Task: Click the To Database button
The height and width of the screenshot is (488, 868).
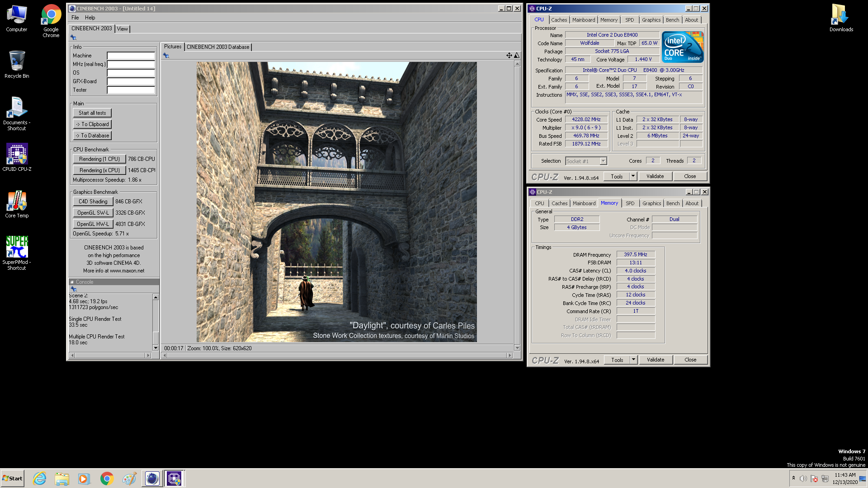Action: [92, 136]
